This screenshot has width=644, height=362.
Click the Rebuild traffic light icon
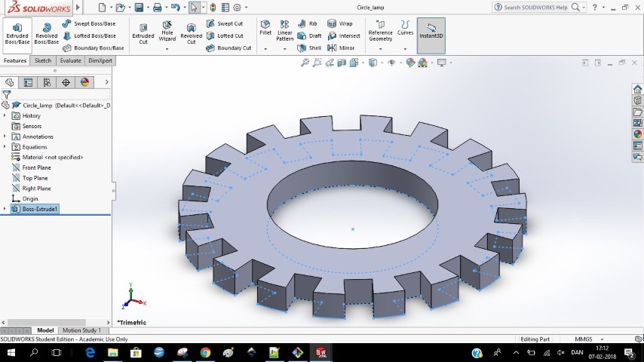tap(213, 8)
